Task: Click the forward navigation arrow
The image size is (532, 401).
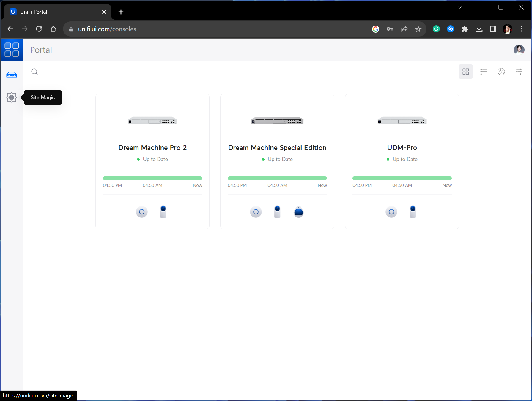Action: click(25, 29)
